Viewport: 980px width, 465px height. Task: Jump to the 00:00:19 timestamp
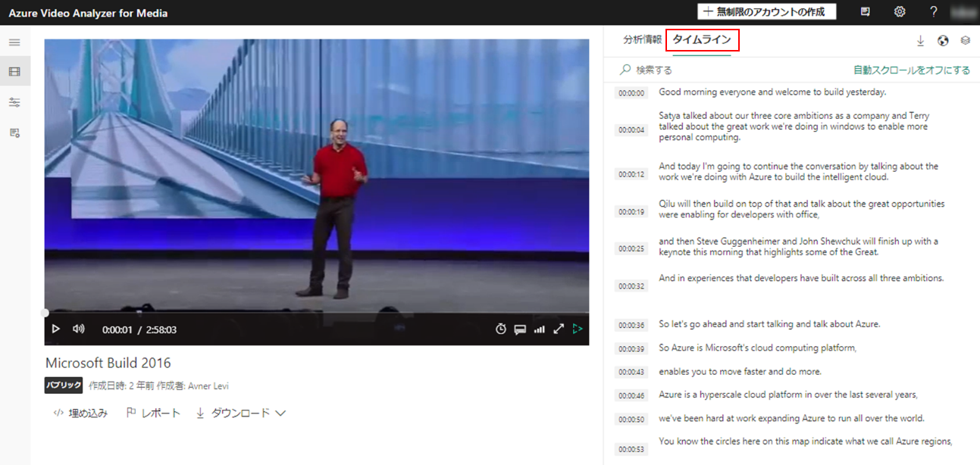631,212
